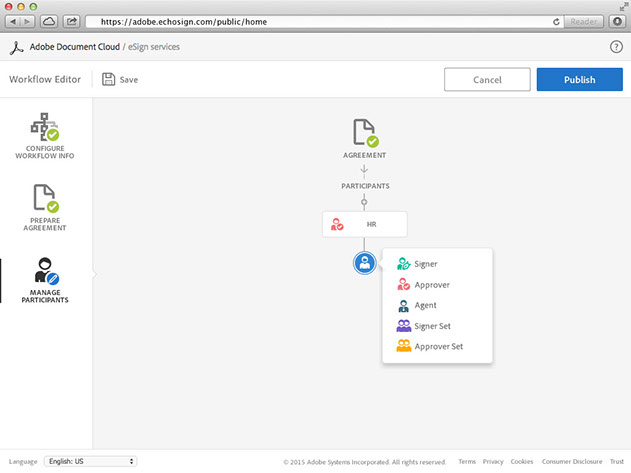Select the HR participant node

(364, 225)
